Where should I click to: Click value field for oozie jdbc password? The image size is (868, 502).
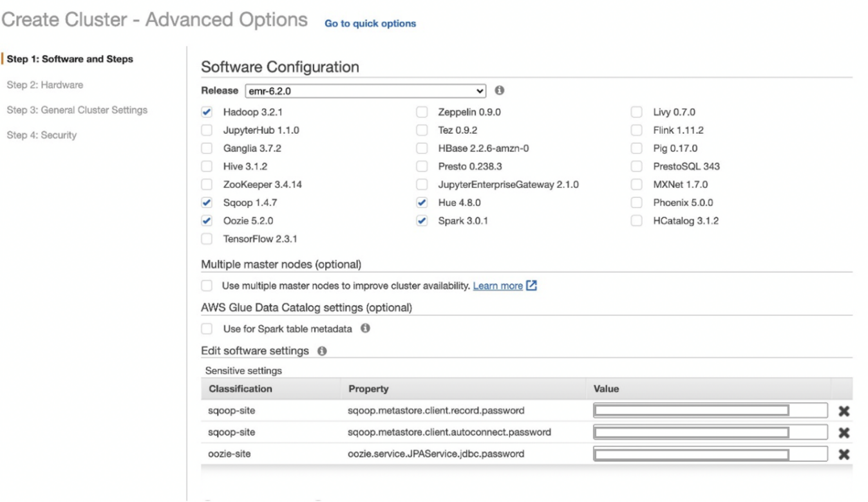(x=711, y=454)
